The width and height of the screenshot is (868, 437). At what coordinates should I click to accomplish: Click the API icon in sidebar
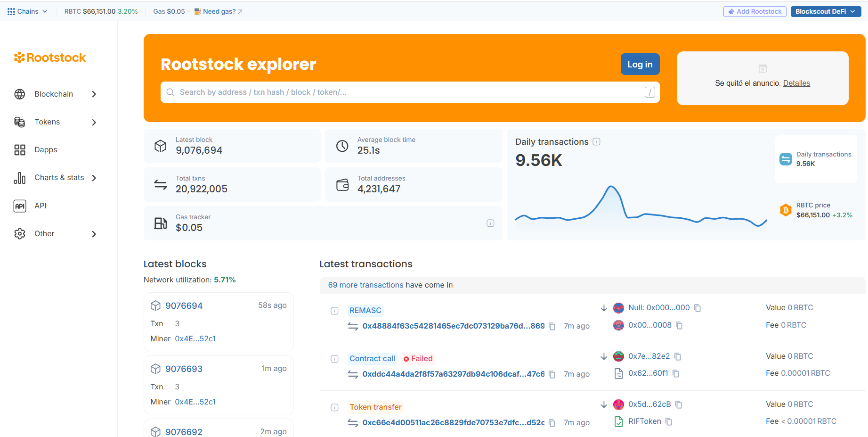tap(20, 206)
